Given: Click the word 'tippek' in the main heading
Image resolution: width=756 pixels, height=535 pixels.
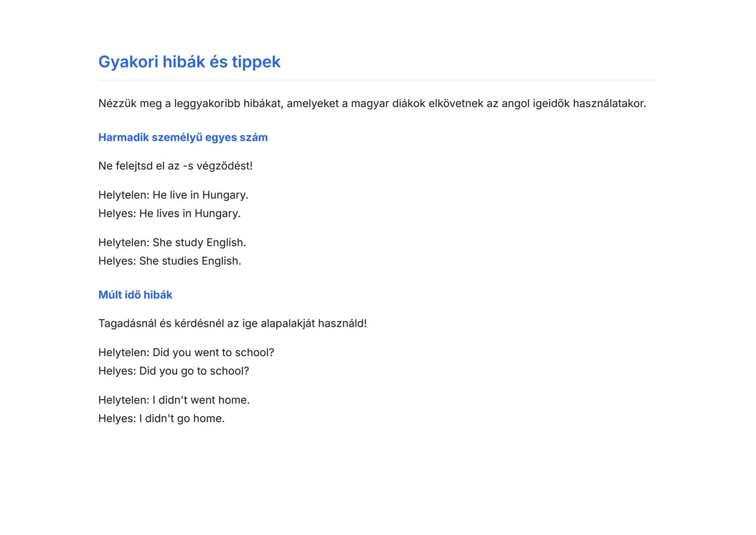Looking at the screenshot, I should pyautogui.click(x=256, y=62).
